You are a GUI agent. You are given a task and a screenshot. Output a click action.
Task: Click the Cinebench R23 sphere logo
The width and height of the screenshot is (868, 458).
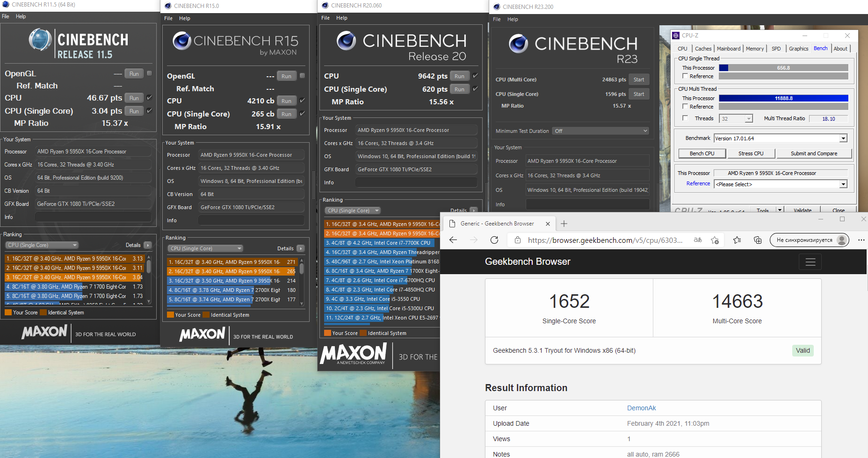pyautogui.click(x=518, y=44)
